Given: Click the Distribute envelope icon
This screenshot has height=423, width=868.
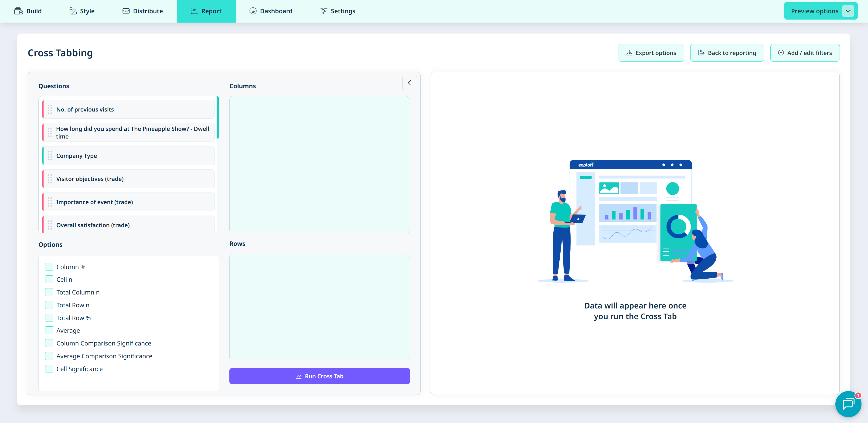Looking at the screenshot, I should pyautogui.click(x=126, y=11).
